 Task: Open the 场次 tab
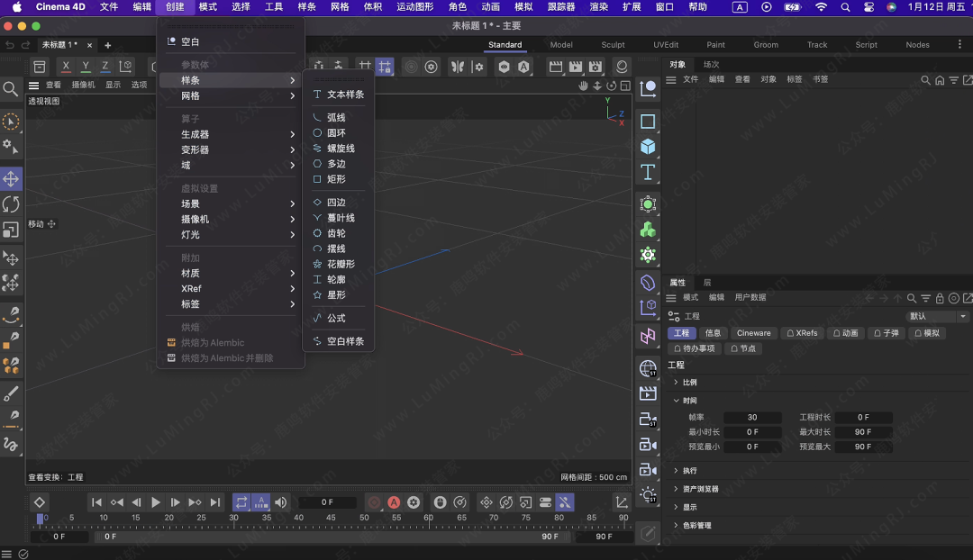711,65
